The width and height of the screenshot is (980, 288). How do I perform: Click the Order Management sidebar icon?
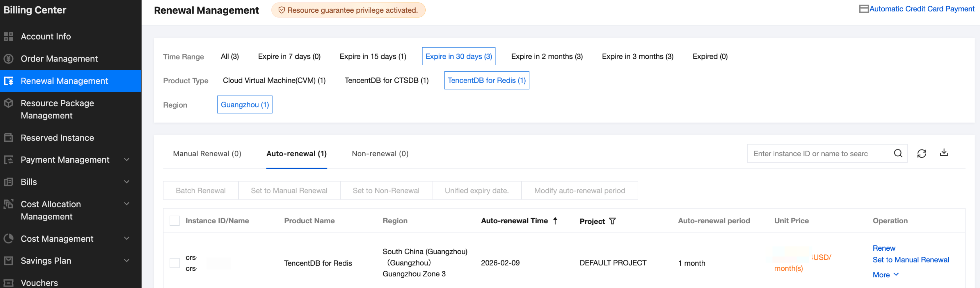pyautogui.click(x=8, y=59)
